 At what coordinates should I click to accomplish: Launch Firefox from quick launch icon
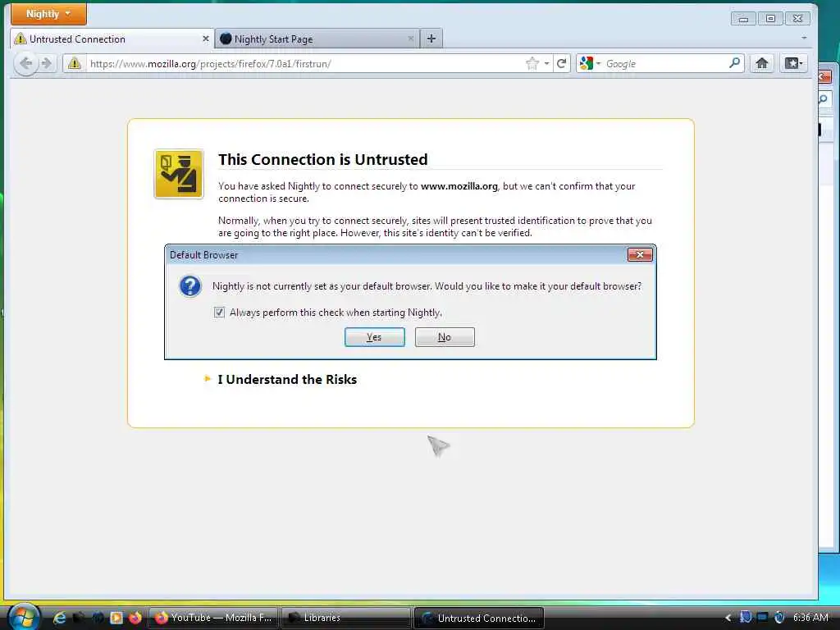135,618
